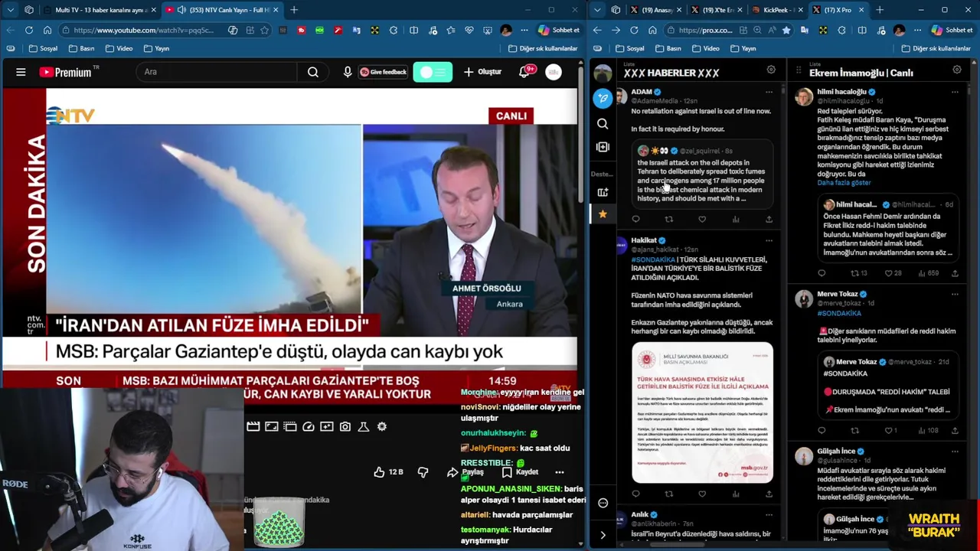This screenshot has width=980, height=551.
Task: Open tab search dropdown in left browser
Action: point(10,10)
